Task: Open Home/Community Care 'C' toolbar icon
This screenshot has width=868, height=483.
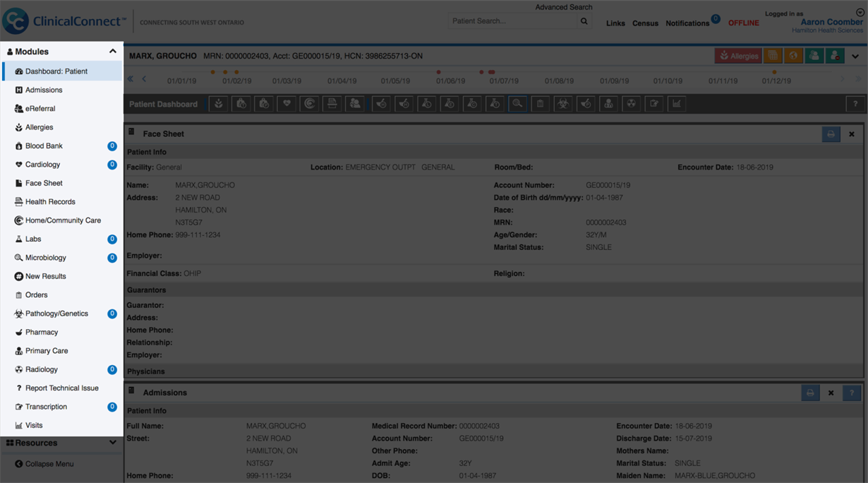Action: coord(309,104)
